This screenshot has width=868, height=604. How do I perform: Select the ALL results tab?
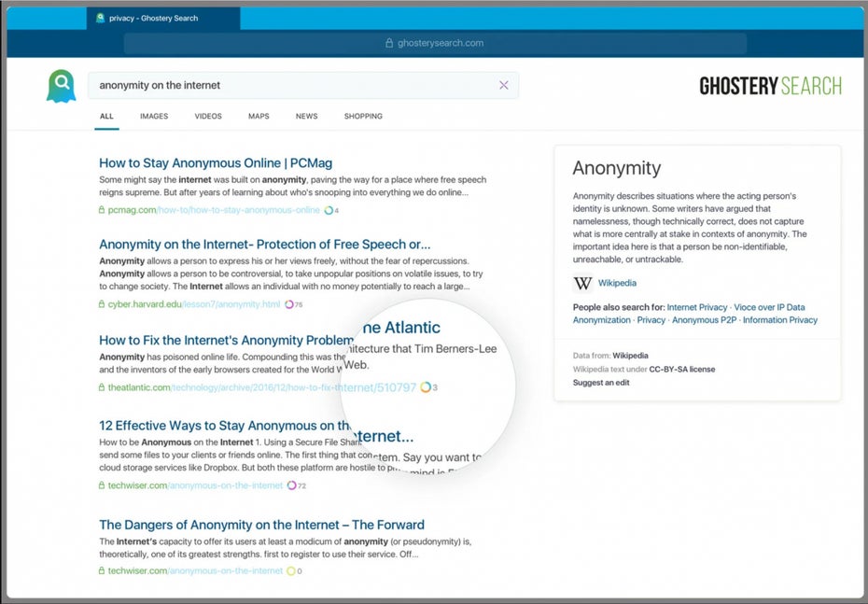click(x=106, y=117)
